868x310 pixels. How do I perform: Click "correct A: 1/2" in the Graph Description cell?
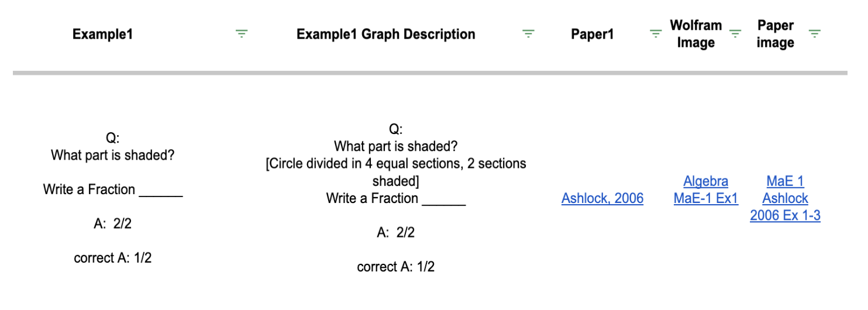pyautogui.click(x=396, y=267)
